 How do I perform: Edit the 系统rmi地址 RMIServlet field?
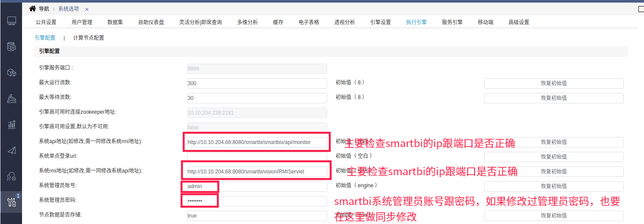(x=257, y=171)
